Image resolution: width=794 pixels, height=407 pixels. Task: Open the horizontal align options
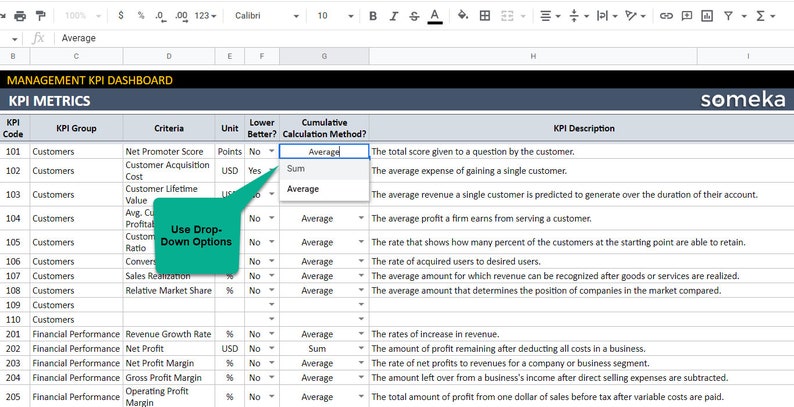pyautogui.click(x=550, y=16)
